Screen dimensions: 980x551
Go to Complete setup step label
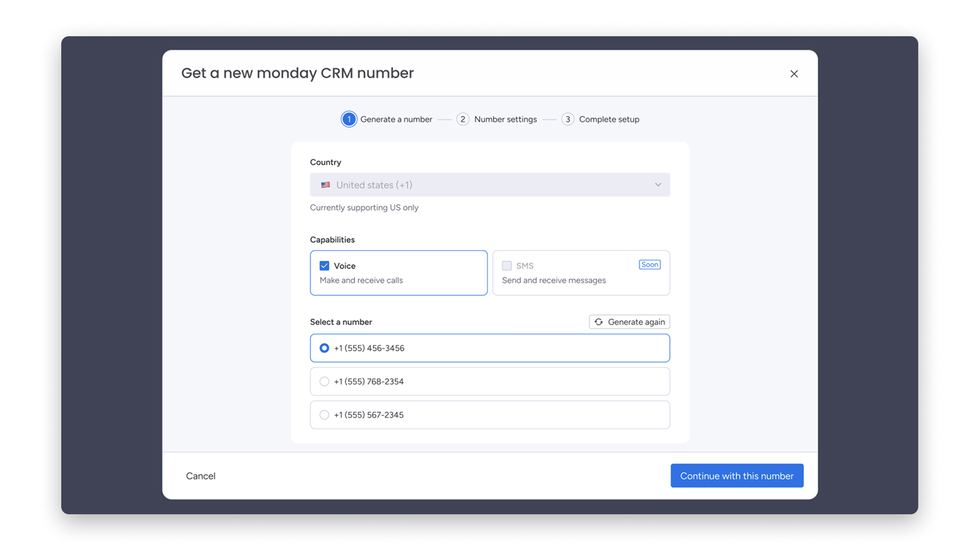[x=609, y=119]
